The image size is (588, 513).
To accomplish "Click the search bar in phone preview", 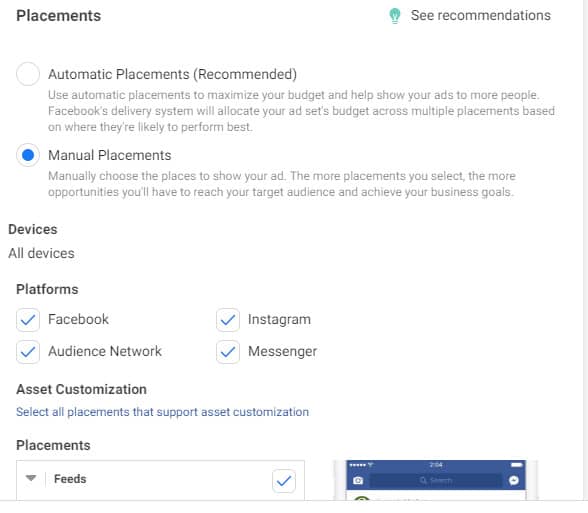I will click(x=436, y=480).
